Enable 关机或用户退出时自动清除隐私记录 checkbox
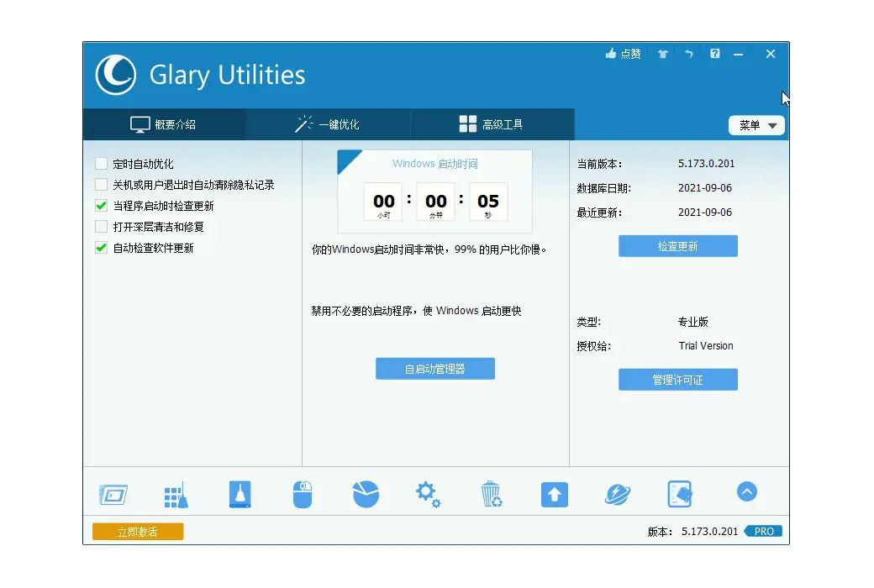Image resolution: width=874 pixels, height=588 pixels. pyautogui.click(x=101, y=185)
